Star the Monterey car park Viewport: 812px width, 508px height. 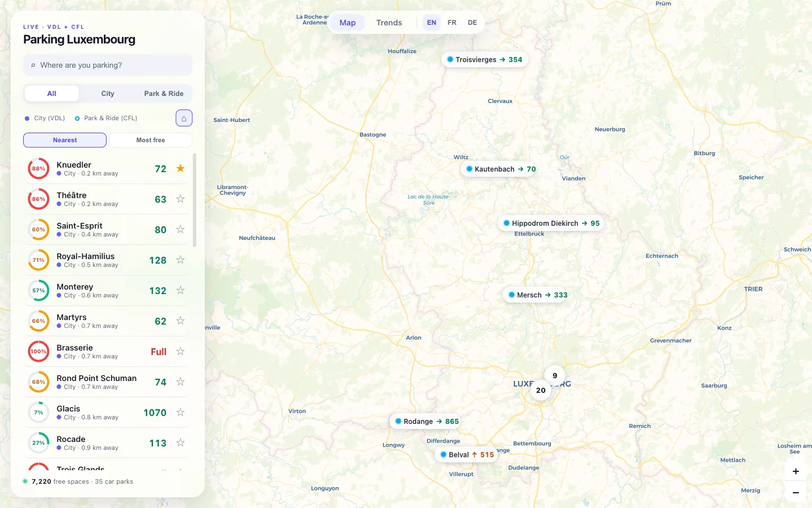[180, 290]
